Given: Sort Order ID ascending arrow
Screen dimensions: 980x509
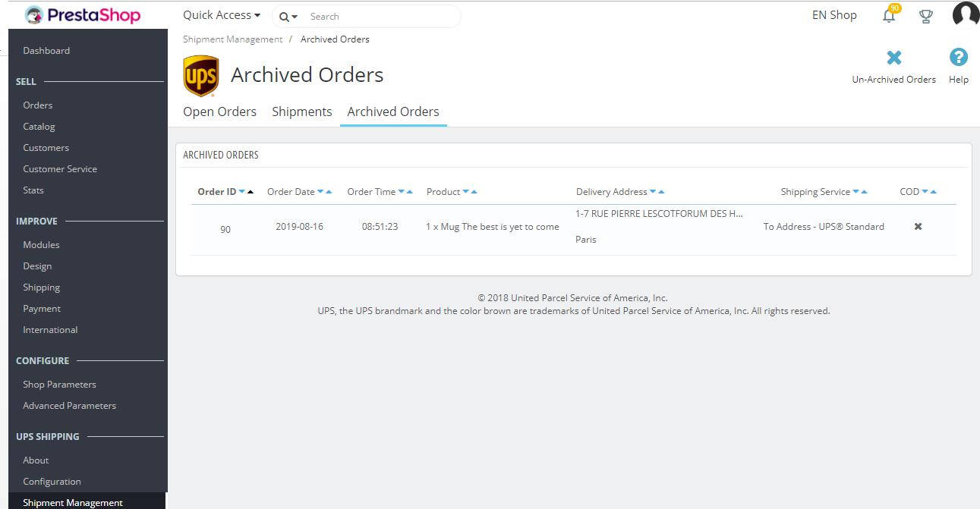Looking at the screenshot, I should tap(251, 192).
